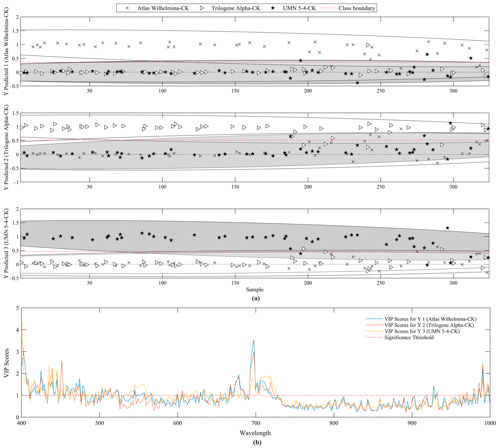Screen dimensions: 500x448
Task: Click the Sample axis label
Action: pos(255,290)
